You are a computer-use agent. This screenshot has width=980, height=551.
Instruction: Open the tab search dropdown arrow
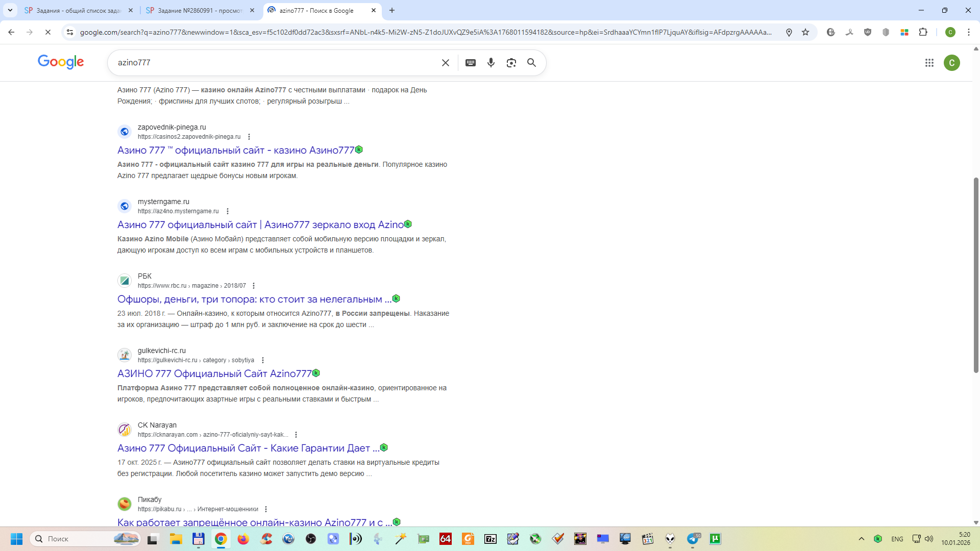pyautogui.click(x=10, y=10)
